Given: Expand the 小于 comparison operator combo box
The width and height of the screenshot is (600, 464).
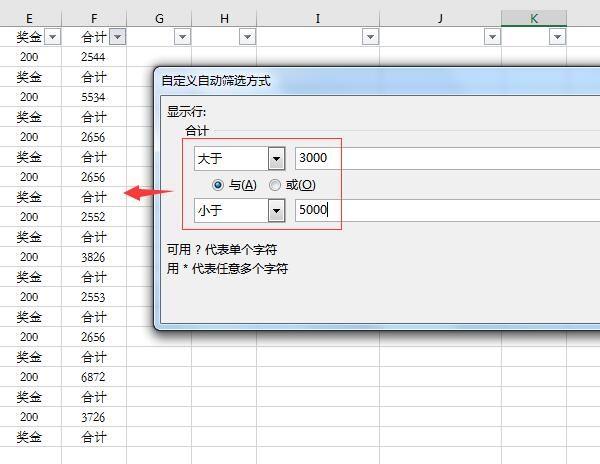Looking at the screenshot, I should point(276,210).
